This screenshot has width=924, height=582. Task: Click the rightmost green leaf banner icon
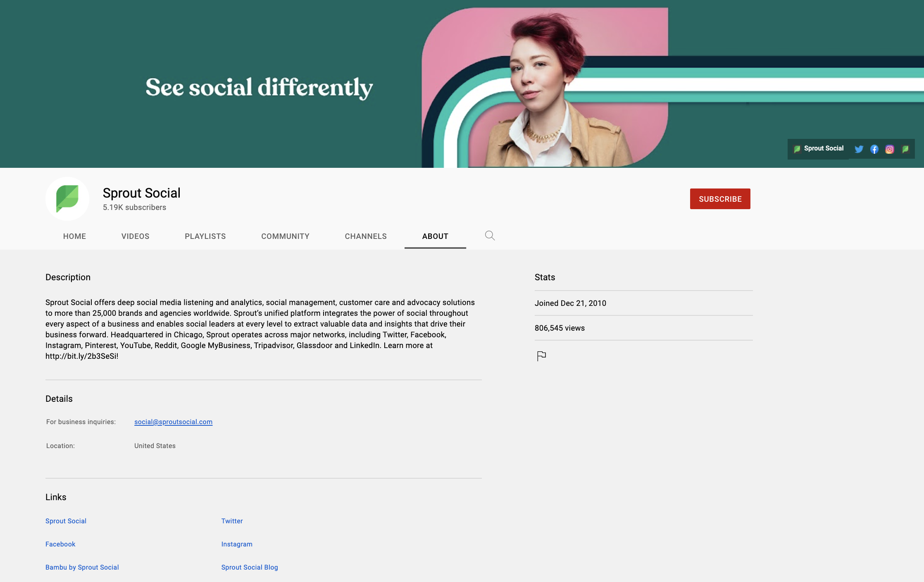click(905, 149)
